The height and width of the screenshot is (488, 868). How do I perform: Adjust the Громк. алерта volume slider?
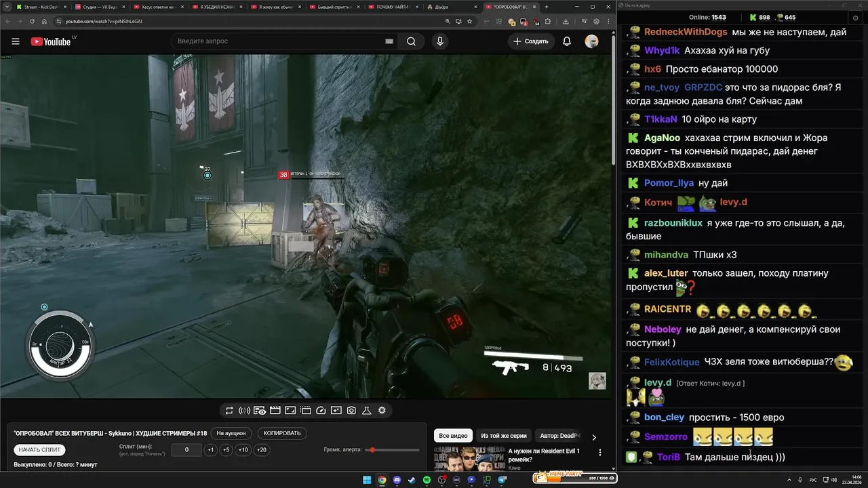(x=392, y=450)
